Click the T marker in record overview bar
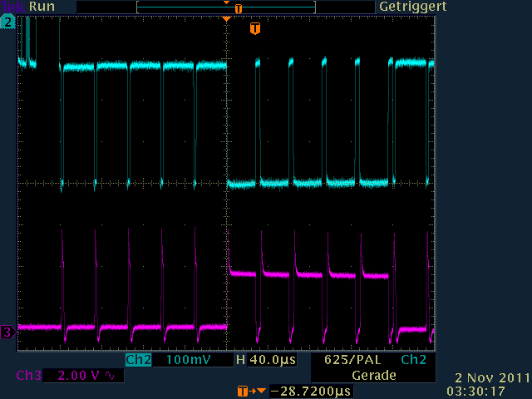This screenshot has height=399, width=532. [239, 7]
